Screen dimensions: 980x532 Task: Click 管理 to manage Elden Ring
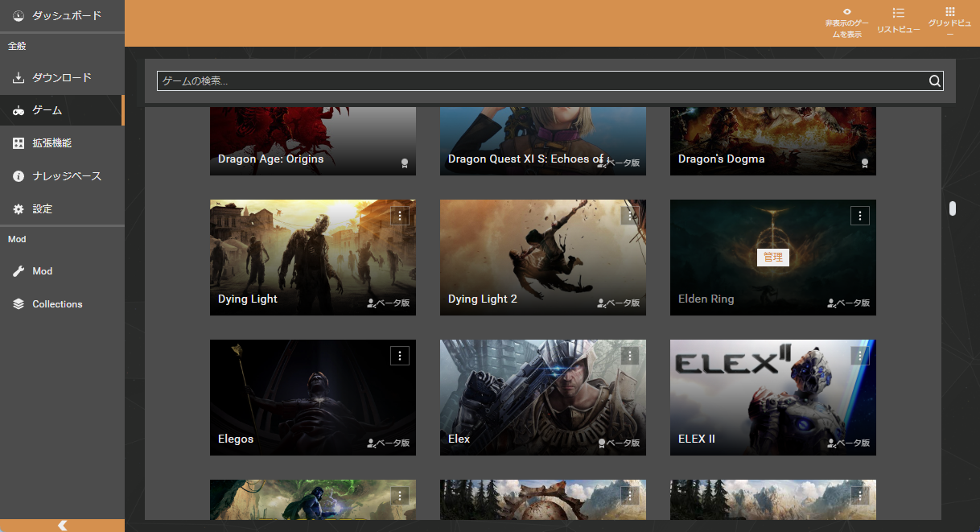tap(772, 258)
